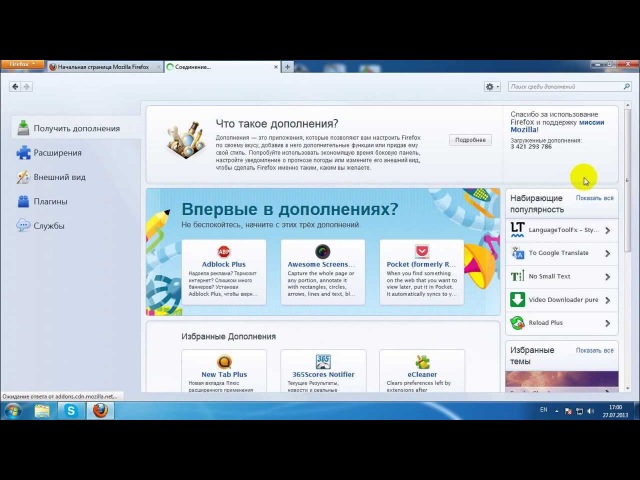This screenshot has width=640, height=480.
Task: Go forward with the right arrow button
Action: 27,87
